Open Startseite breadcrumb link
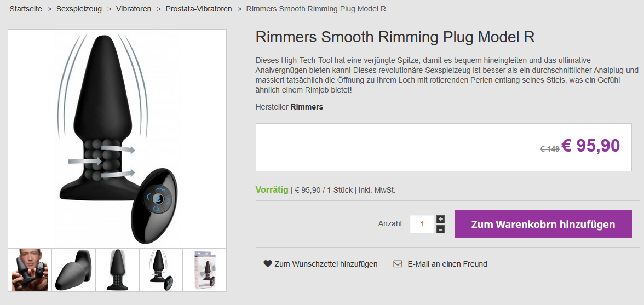The image size is (644, 305). point(26,9)
